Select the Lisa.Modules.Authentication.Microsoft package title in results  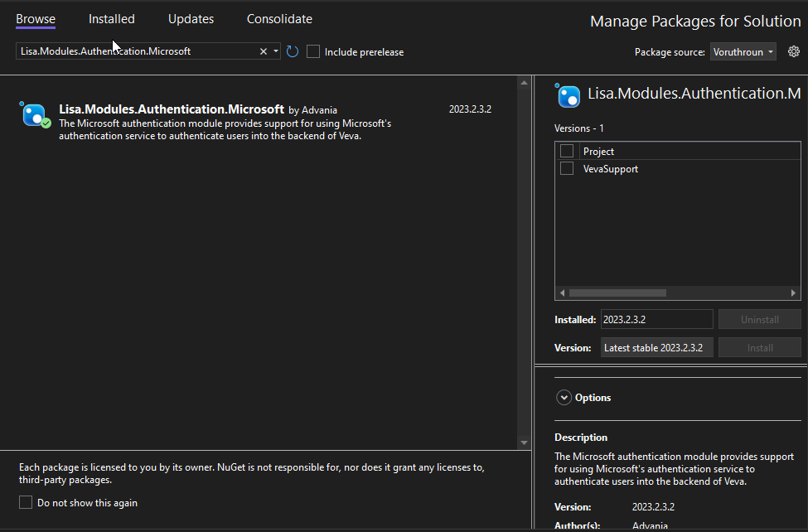point(172,109)
